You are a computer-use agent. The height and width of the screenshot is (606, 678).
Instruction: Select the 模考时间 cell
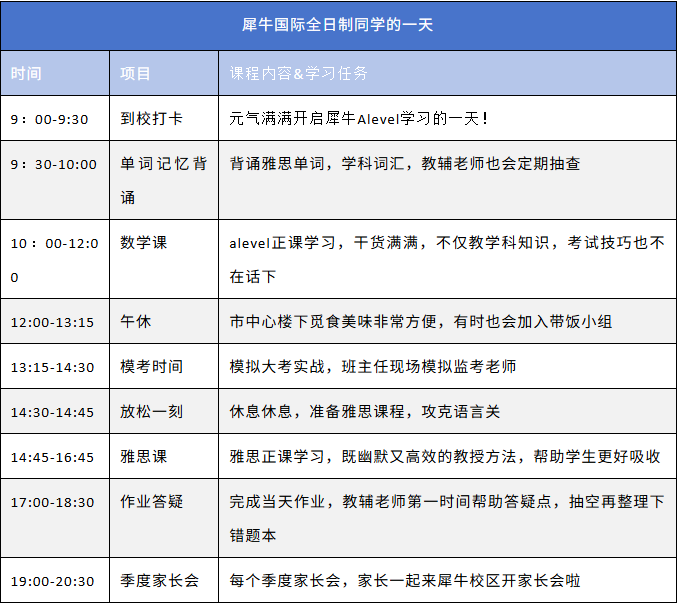[x=152, y=367]
